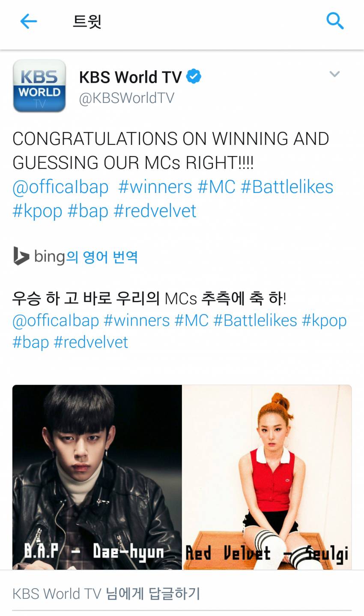Screen dimensions: 364x616
Task: Click the Bing English translation label
Action: coord(86,256)
